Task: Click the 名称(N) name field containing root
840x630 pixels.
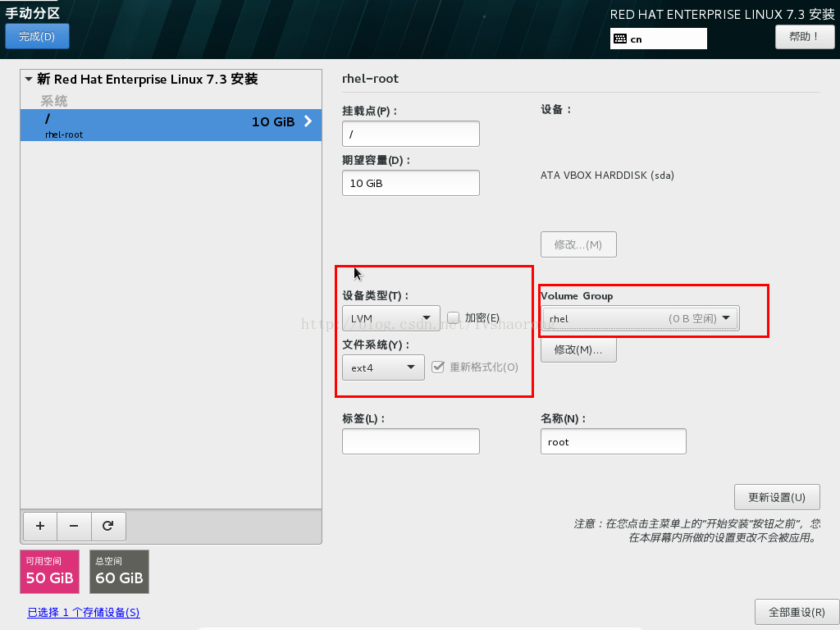Action: click(x=614, y=441)
